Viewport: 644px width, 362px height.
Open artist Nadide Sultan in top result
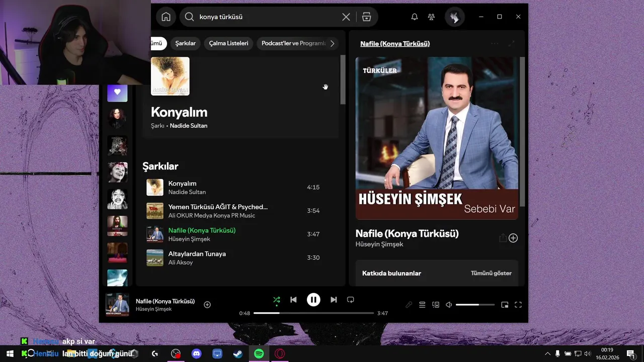pyautogui.click(x=189, y=126)
